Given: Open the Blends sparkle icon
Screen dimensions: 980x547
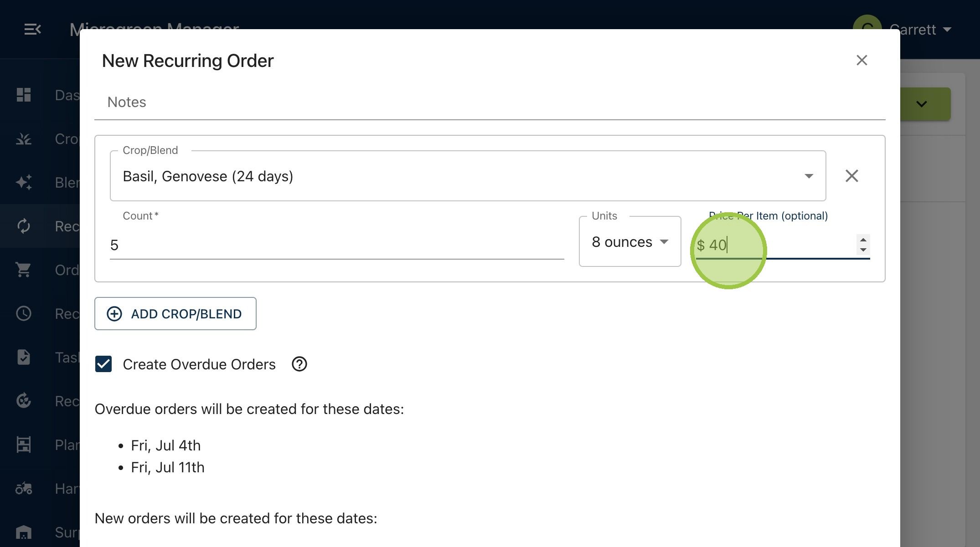Looking at the screenshot, I should 24,182.
